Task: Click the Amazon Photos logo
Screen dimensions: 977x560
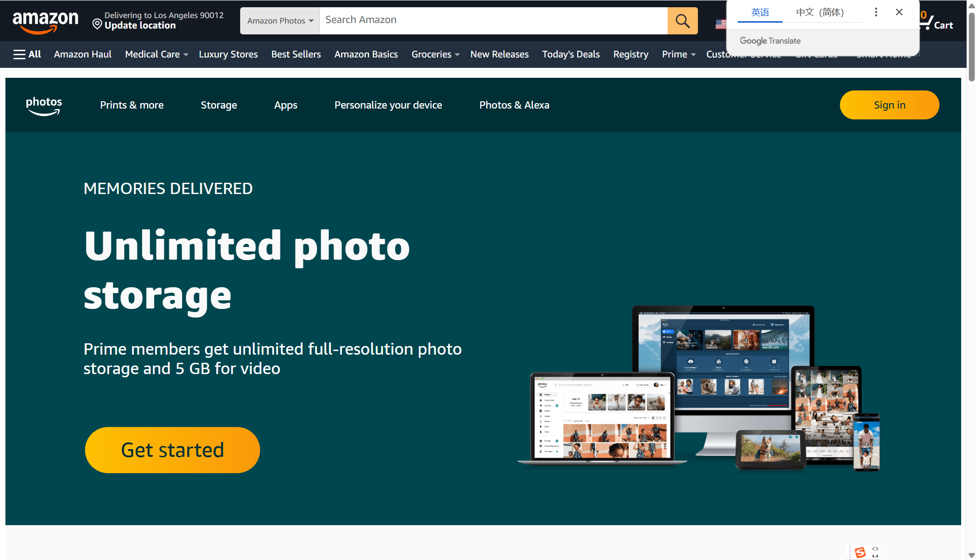Action: point(44,105)
